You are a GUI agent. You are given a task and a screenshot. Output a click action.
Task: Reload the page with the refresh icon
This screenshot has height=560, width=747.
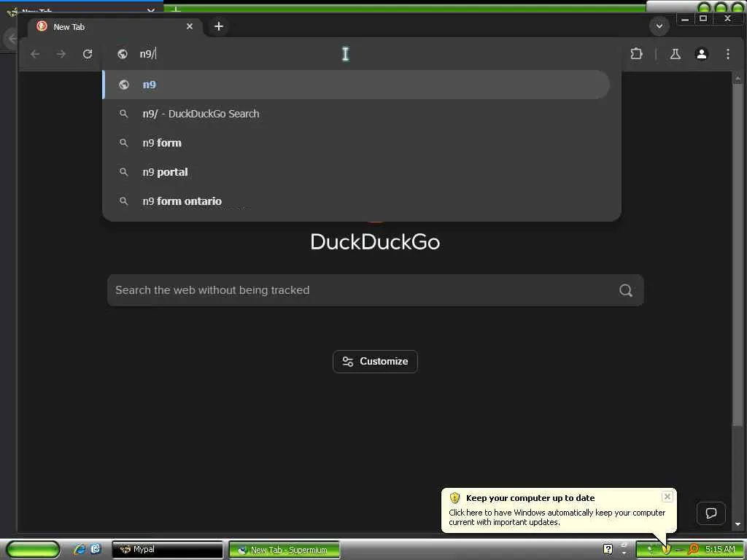coord(88,54)
